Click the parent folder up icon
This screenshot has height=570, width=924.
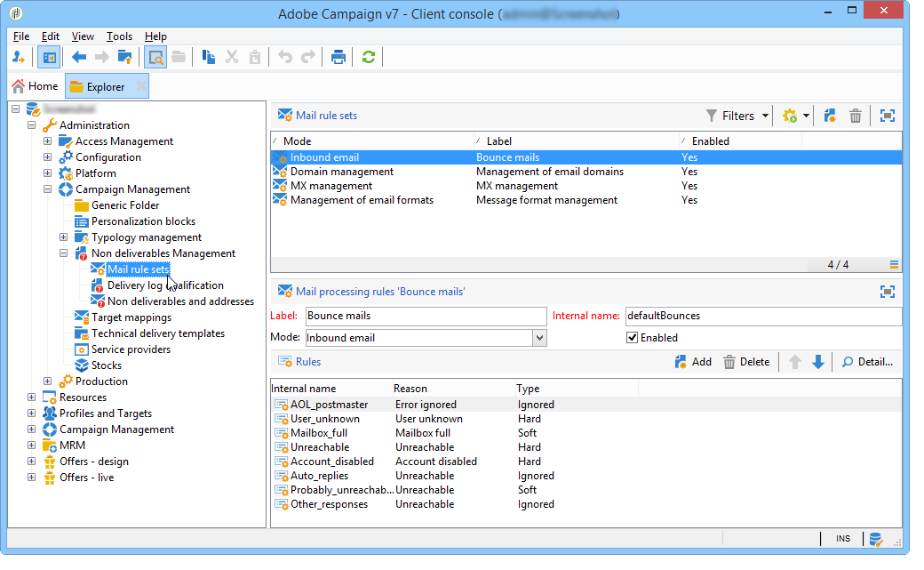click(125, 57)
